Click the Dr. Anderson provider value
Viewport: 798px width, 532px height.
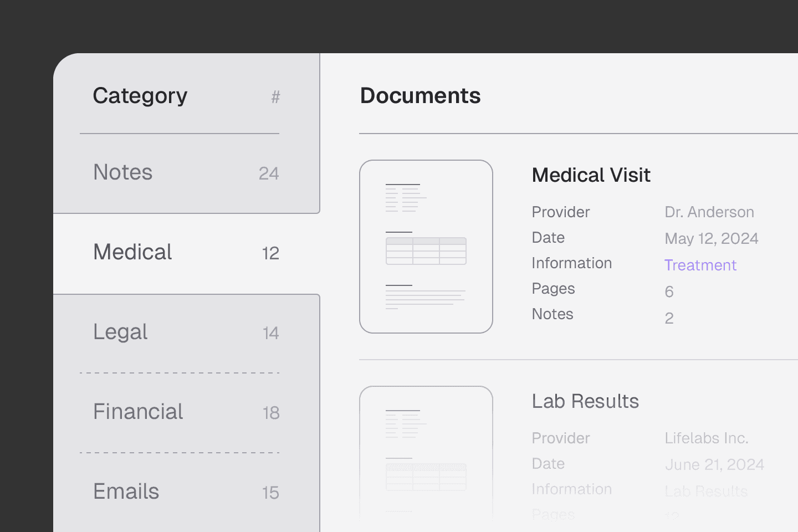(x=709, y=212)
